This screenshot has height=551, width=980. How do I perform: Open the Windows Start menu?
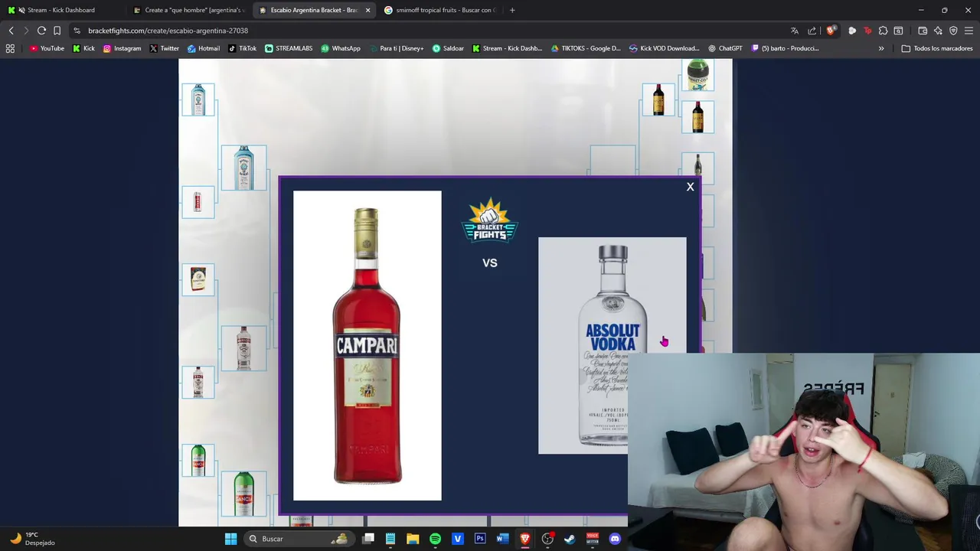pyautogui.click(x=230, y=539)
